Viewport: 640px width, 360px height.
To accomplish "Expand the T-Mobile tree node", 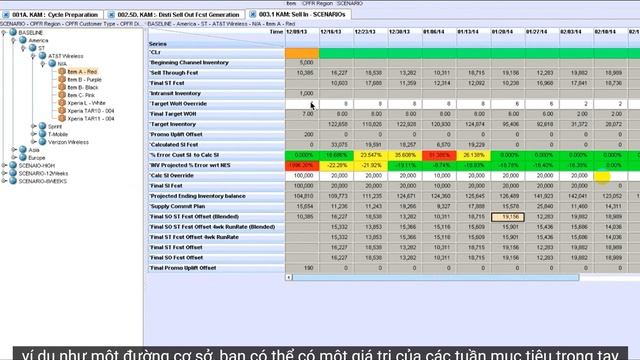I will [33, 134].
